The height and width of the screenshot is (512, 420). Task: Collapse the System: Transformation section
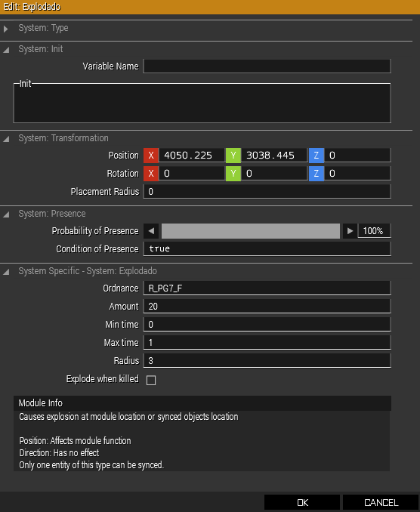tap(6, 139)
